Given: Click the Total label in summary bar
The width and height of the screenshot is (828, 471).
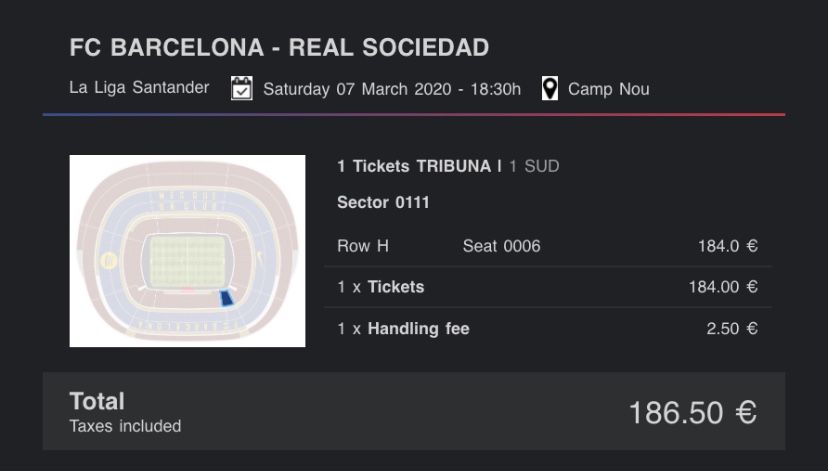Looking at the screenshot, I should (x=97, y=402).
